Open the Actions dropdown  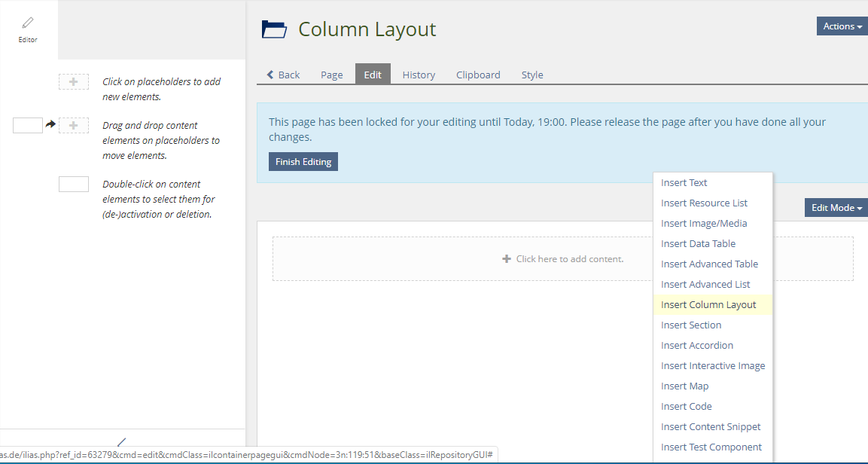842,26
